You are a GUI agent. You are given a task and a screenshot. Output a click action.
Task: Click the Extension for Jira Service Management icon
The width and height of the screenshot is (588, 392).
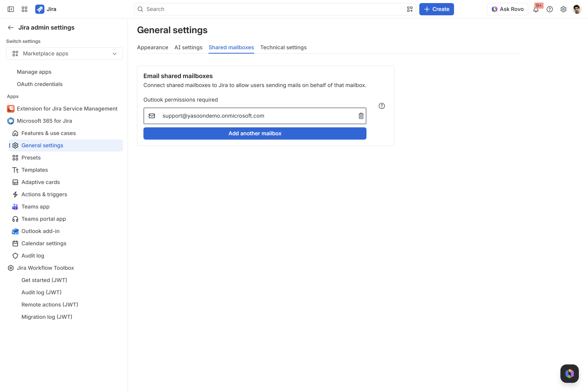(11, 109)
